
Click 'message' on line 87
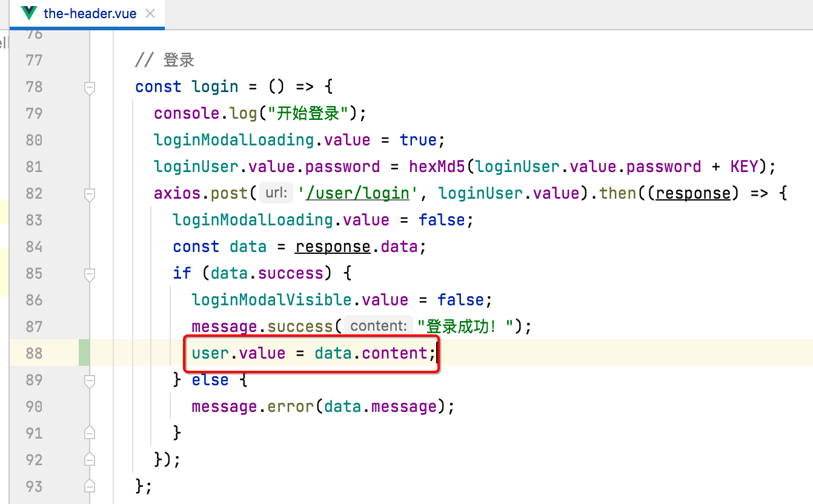[224, 327]
